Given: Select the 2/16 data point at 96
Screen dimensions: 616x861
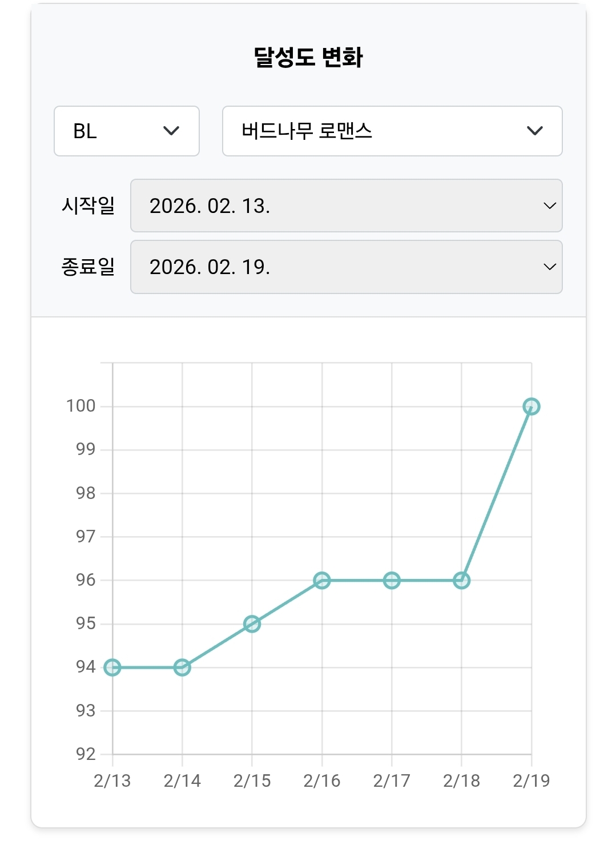Looking at the screenshot, I should pyautogui.click(x=322, y=580).
